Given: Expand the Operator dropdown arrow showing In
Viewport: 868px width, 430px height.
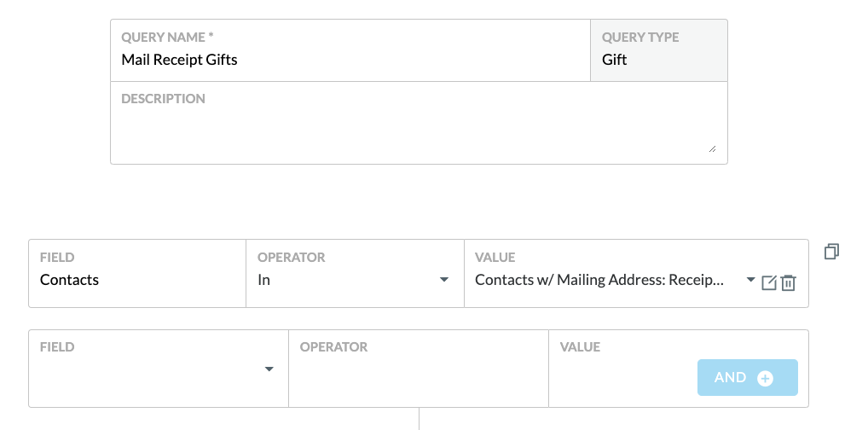Looking at the screenshot, I should pyautogui.click(x=444, y=280).
